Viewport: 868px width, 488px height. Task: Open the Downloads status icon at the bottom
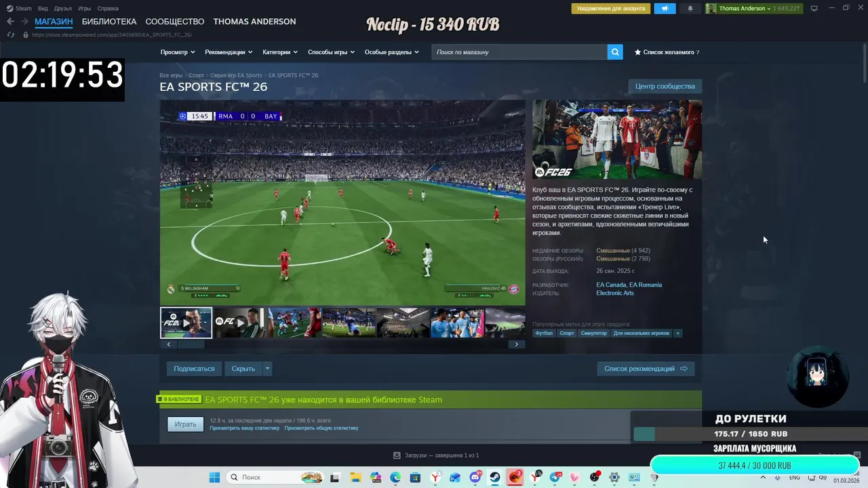tap(397, 455)
